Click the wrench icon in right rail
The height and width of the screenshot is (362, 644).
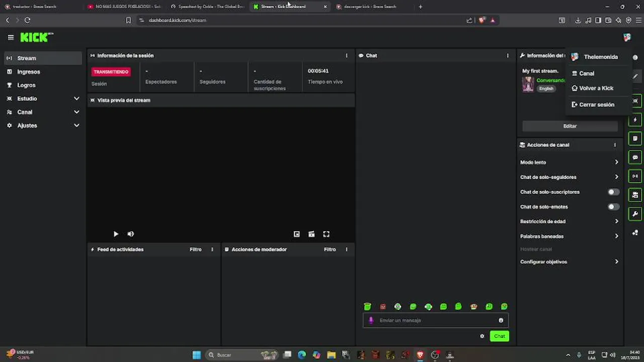pyautogui.click(x=635, y=214)
